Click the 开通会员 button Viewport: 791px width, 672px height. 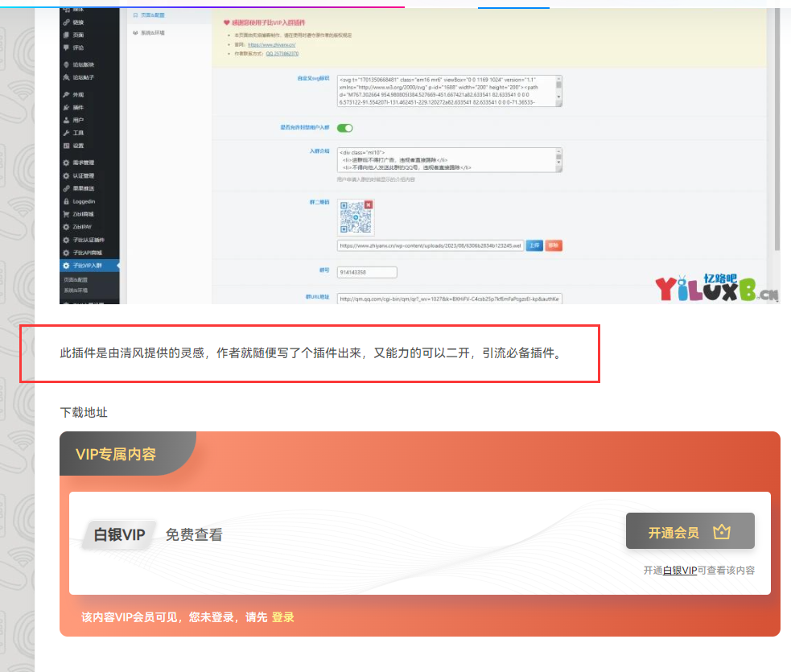pyautogui.click(x=690, y=532)
